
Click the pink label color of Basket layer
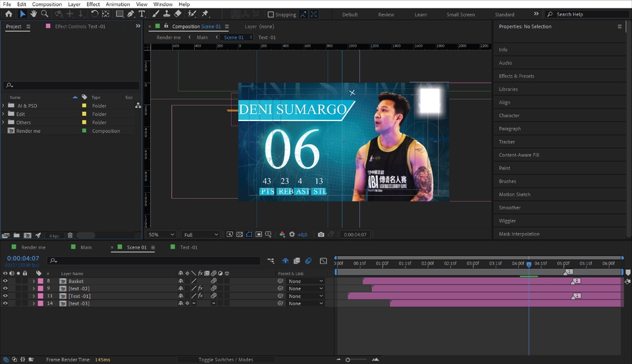click(x=40, y=281)
